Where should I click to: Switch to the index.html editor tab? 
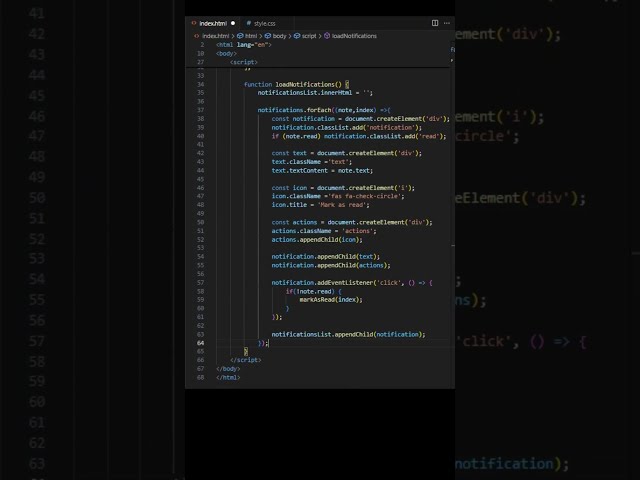pyautogui.click(x=213, y=23)
